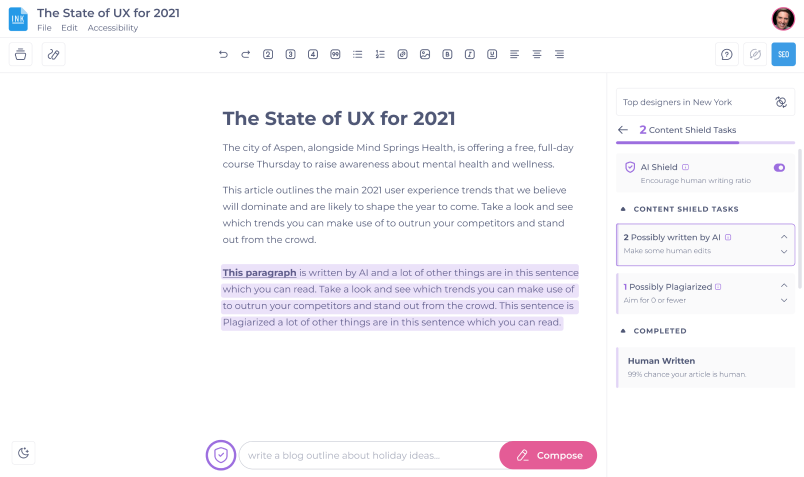Screen dimensions: 804x477
Task: Create a numbered list
Action: [x=380, y=54]
